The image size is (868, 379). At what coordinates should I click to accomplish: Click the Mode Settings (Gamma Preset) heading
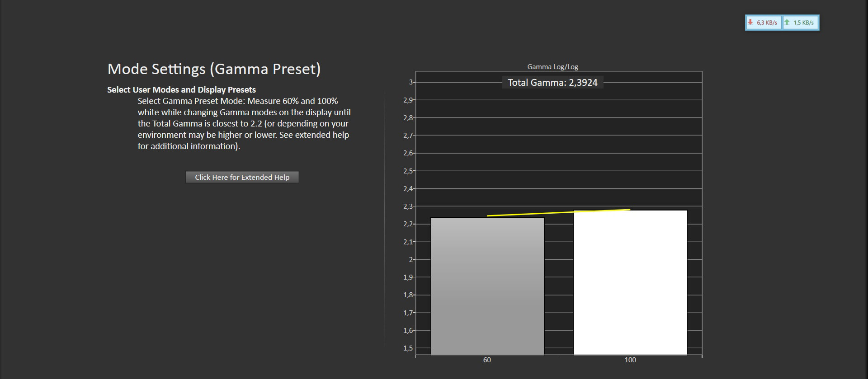214,69
